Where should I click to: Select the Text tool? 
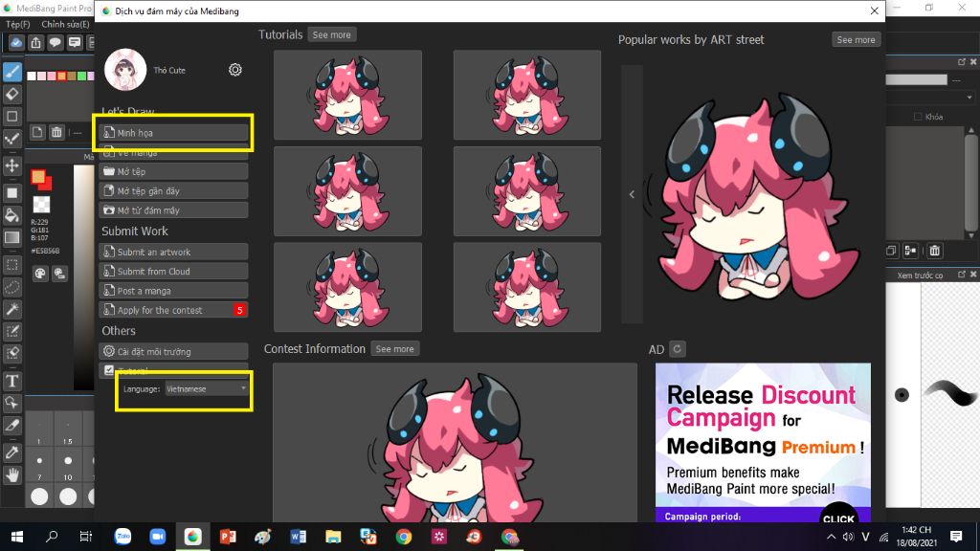tap(12, 381)
